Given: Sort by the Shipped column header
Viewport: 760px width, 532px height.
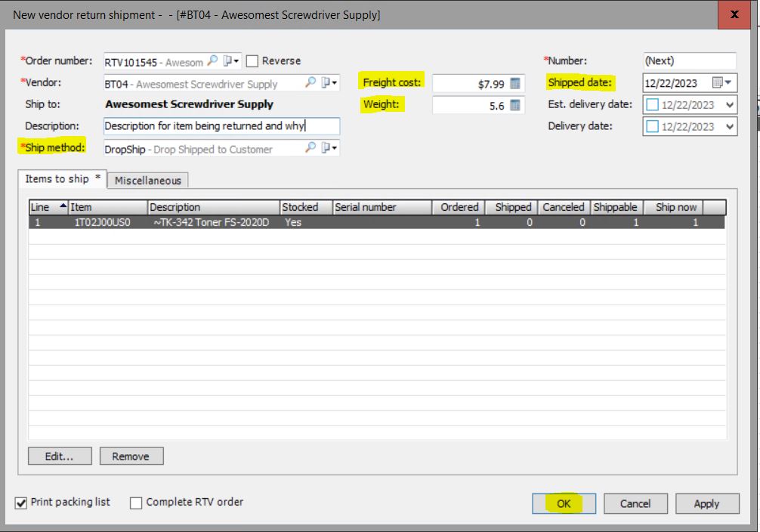Looking at the screenshot, I should pos(512,207).
